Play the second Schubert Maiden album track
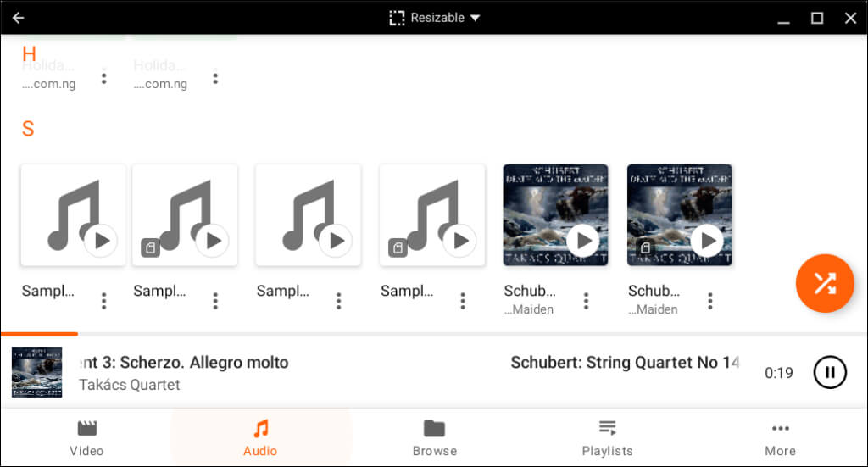Screen dimensions: 868x467 pyautogui.click(x=707, y=241)
